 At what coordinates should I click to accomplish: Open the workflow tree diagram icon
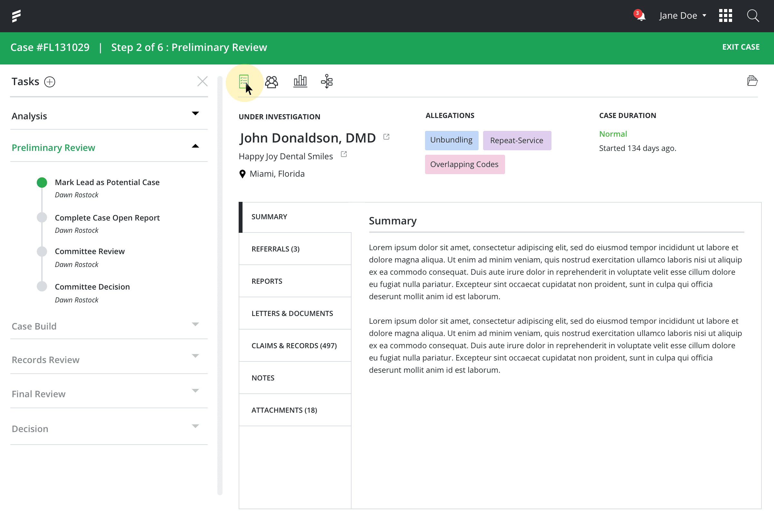(327, 81)
